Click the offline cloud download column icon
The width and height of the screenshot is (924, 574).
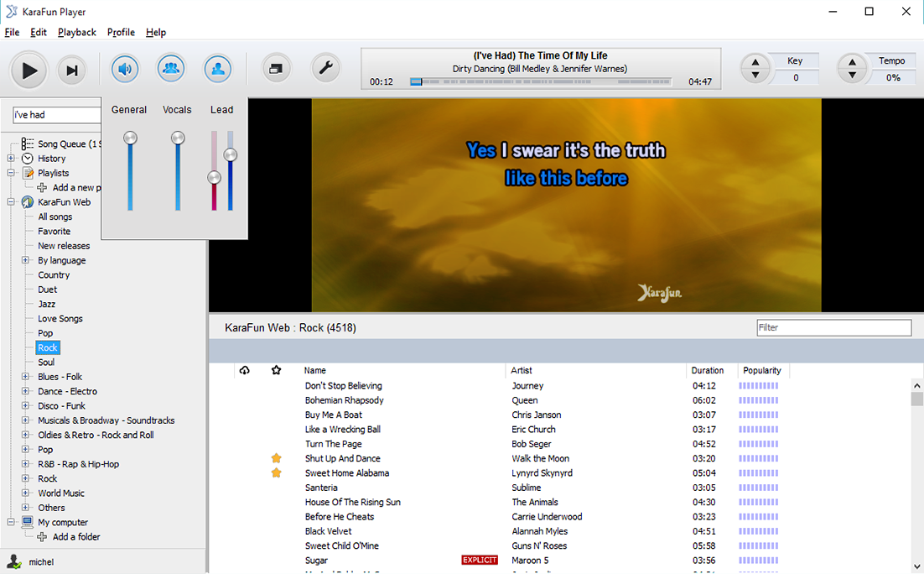tap(244, 370)
